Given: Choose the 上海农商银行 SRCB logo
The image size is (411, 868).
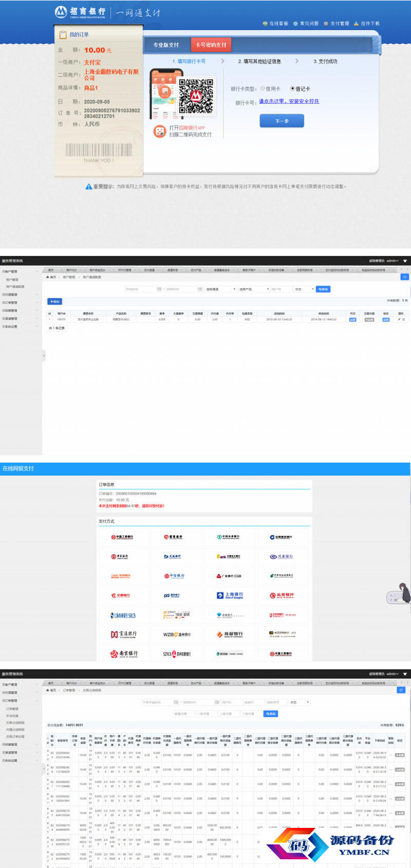Looking at the screenshot, I should [122, 615].
